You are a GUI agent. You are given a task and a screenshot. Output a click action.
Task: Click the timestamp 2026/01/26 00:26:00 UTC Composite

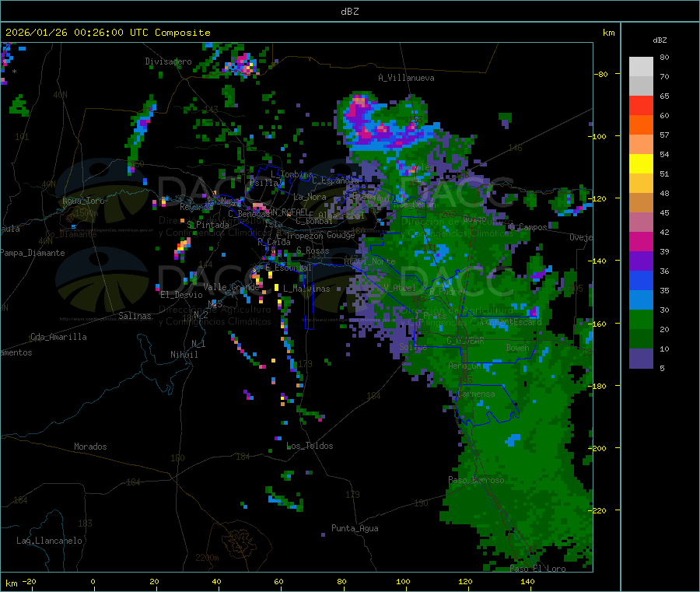[x=107, y=33]
